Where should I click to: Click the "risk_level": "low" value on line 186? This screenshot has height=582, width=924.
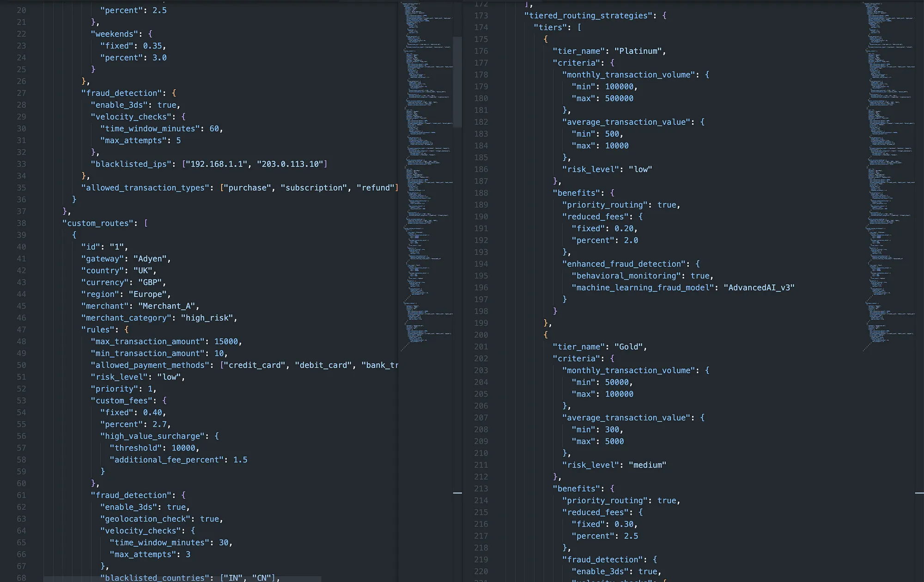[642, 169]
